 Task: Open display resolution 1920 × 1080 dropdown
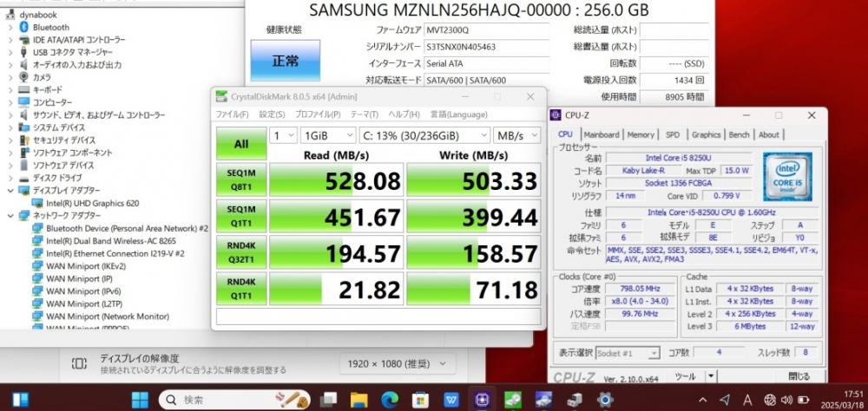coord(397,363)
